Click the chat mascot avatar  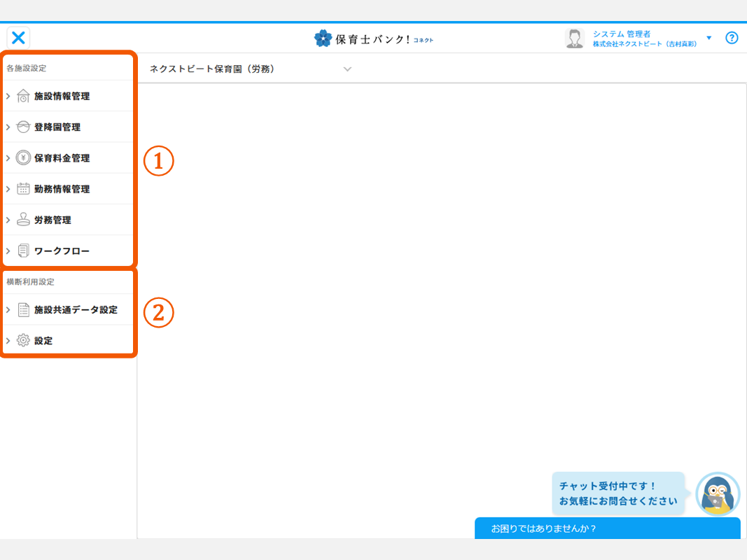(717, 494)
